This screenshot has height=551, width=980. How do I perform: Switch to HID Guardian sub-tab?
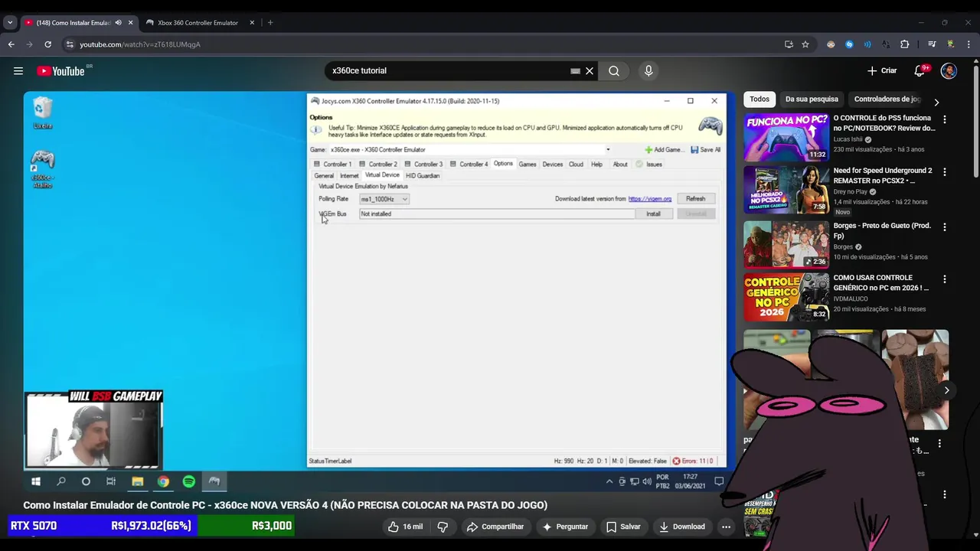point(423,175)
